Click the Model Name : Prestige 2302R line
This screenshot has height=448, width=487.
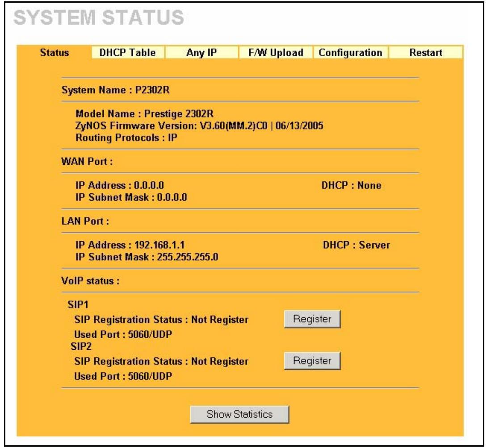coord(144,113)
